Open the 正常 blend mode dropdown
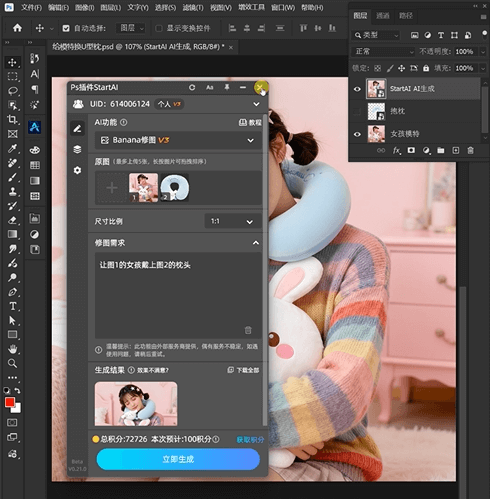The image size is (490, 499). tap(383, 52)
